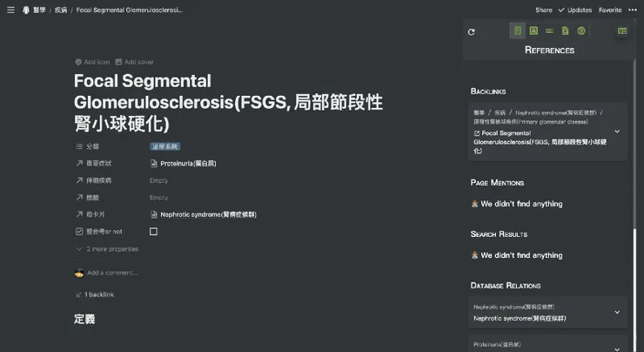This screenshot has width=644, height=352.
Task: Expand 2 more properties
Action: pyautogui.click(x=108, y=249)
